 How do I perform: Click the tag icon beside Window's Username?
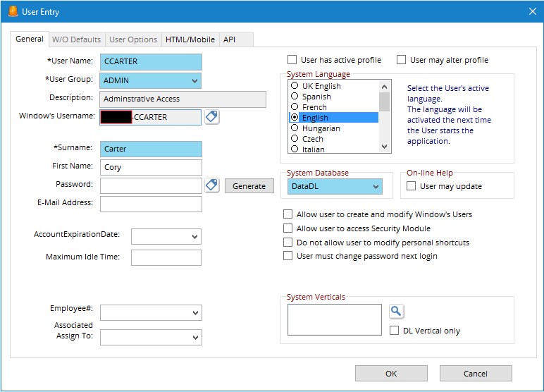[x=211, y=116]
